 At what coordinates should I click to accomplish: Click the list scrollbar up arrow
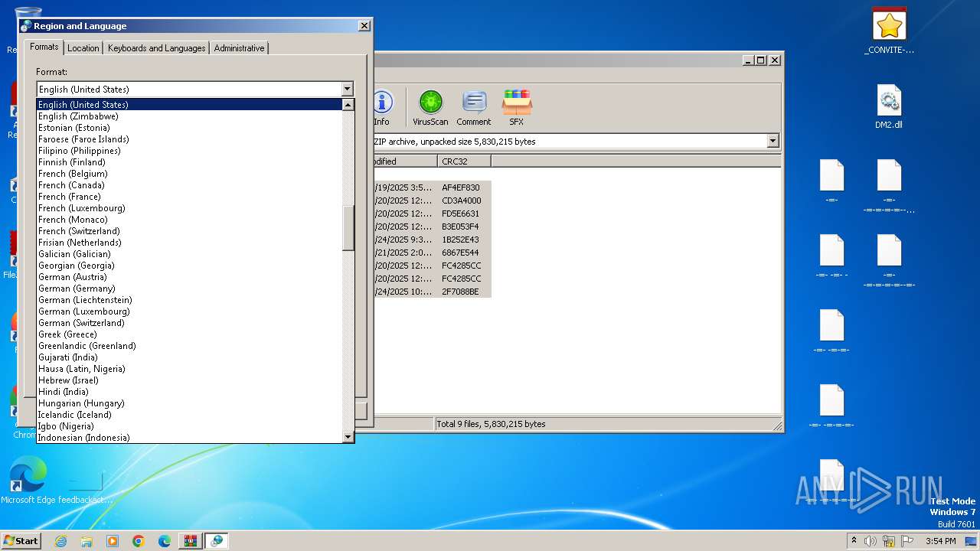(348, 105)
